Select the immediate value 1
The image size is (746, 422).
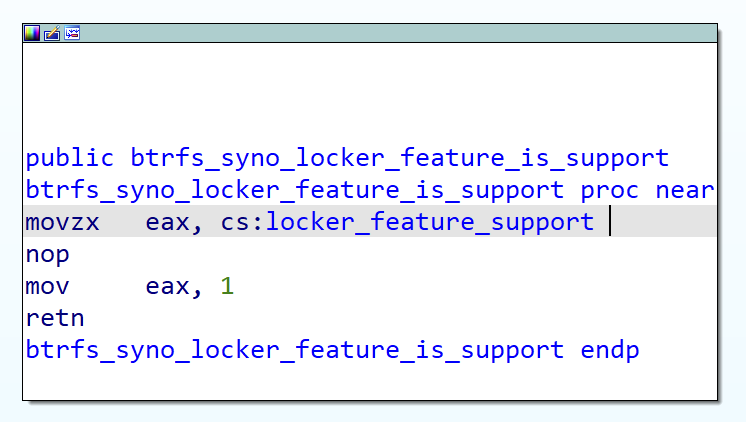click(x=227, y=287)
